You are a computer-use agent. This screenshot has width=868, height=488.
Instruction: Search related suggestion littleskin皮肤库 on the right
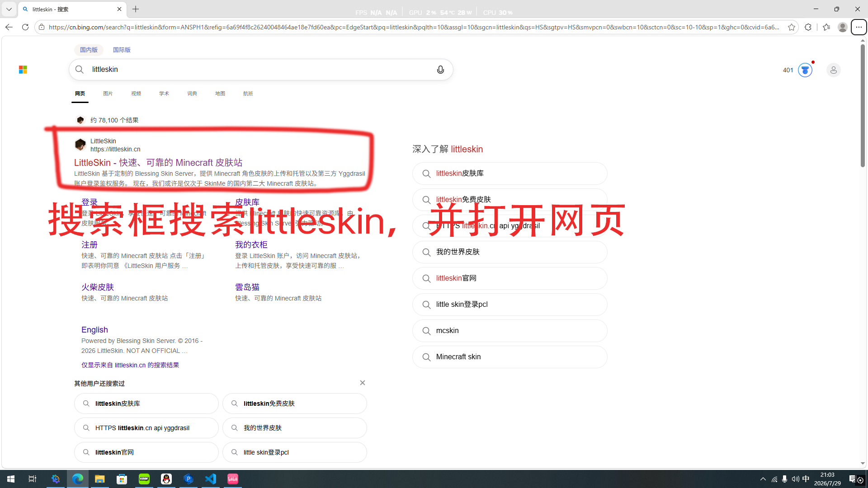click(509, 174)
